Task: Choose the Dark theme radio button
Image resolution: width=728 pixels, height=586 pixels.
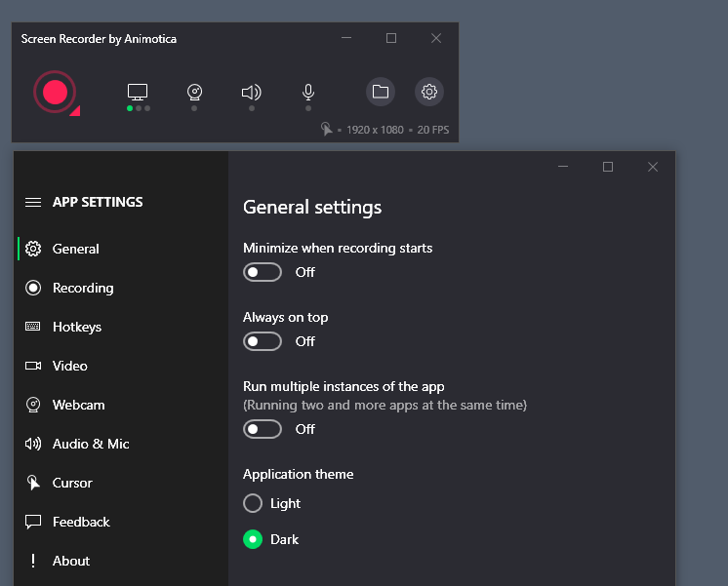Action: 253,539
